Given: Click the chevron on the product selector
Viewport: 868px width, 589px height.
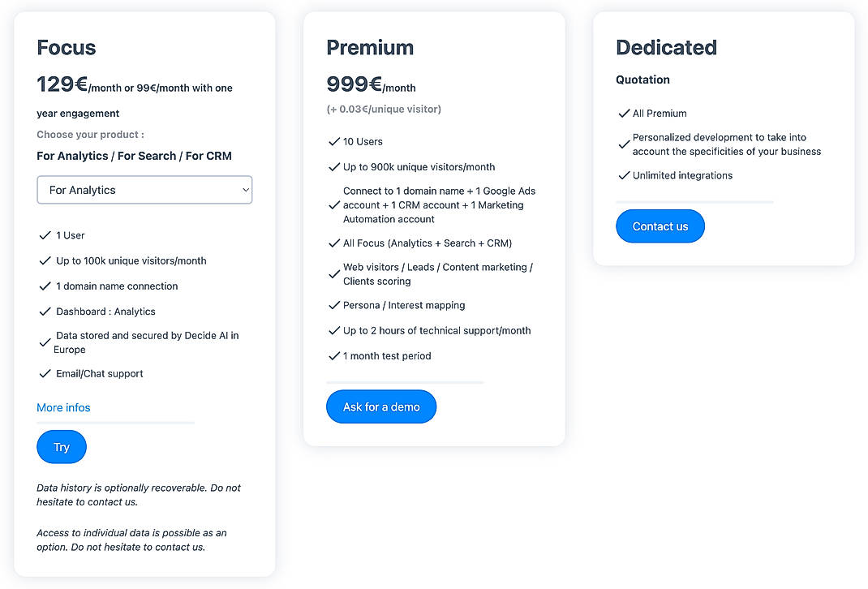Looking at the screenshot, I should (245, 189).
